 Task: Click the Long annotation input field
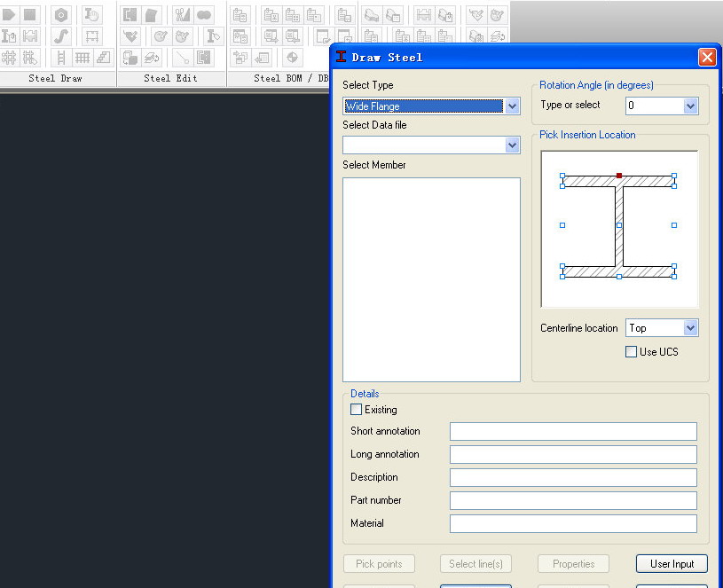tap(573, 454)
